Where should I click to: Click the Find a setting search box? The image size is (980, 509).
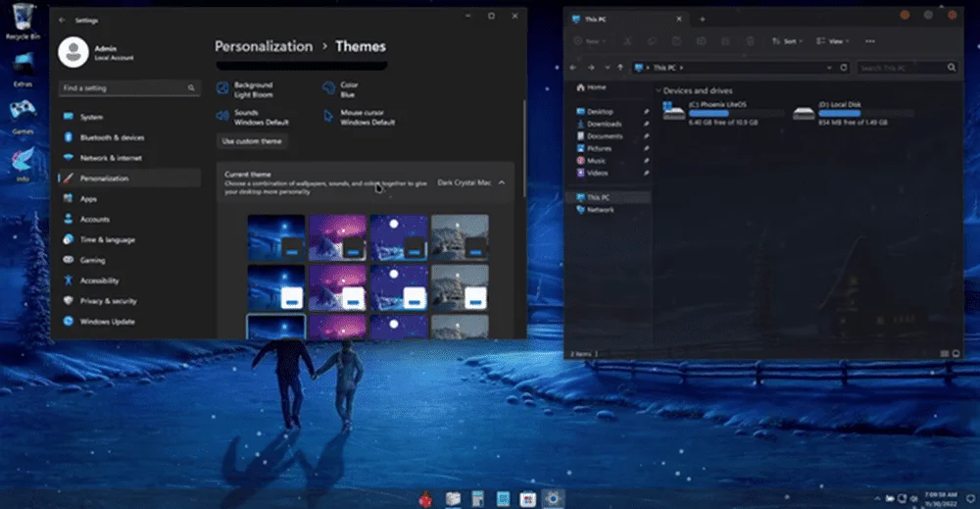pyautogui.click(x=129, y=88)
